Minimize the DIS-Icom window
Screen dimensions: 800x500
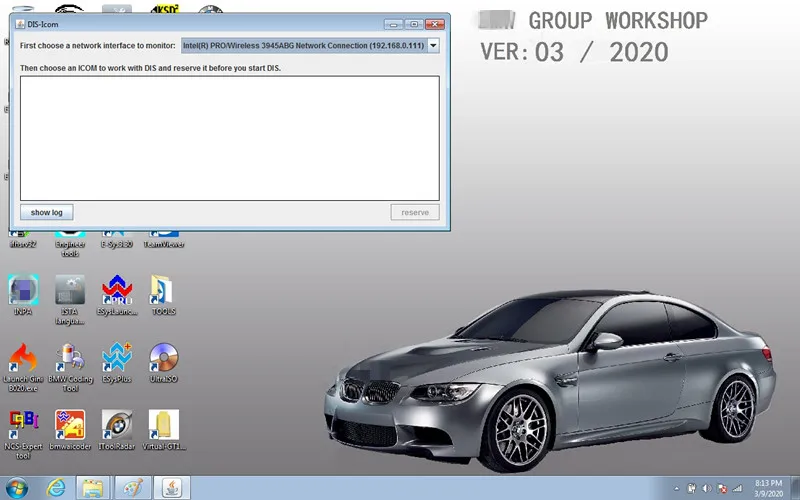click(x=393, y=24)
